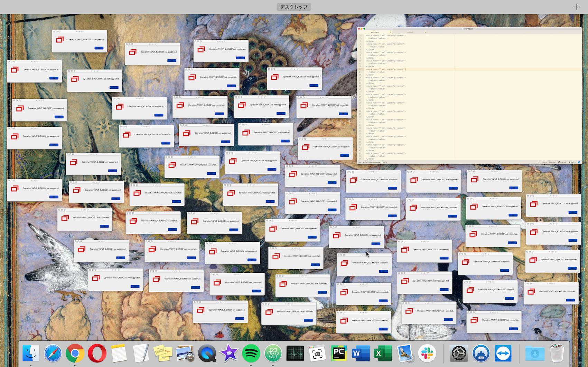Open the GitHub panel from status bar
The height and width of the screenshot is (367, 588).
(562, 162)
